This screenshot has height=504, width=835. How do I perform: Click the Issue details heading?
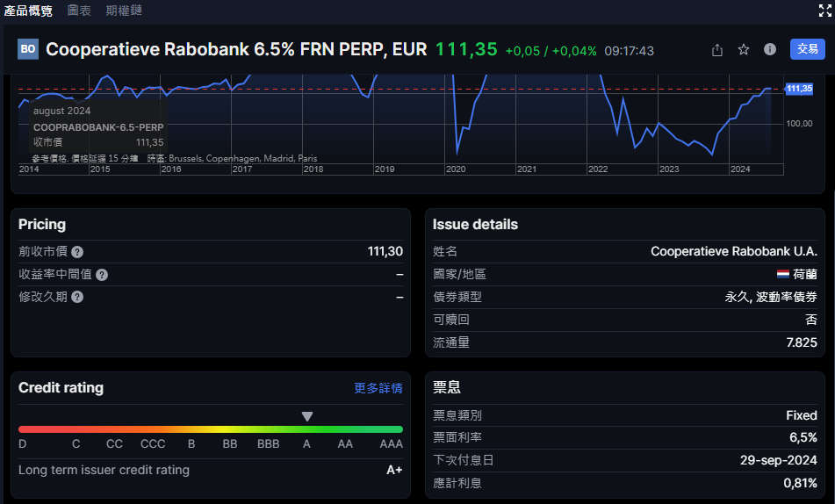coord(475,224)
